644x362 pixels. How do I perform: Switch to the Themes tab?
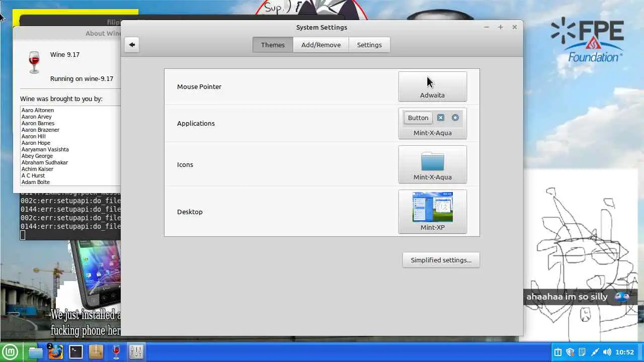point(273,45)
